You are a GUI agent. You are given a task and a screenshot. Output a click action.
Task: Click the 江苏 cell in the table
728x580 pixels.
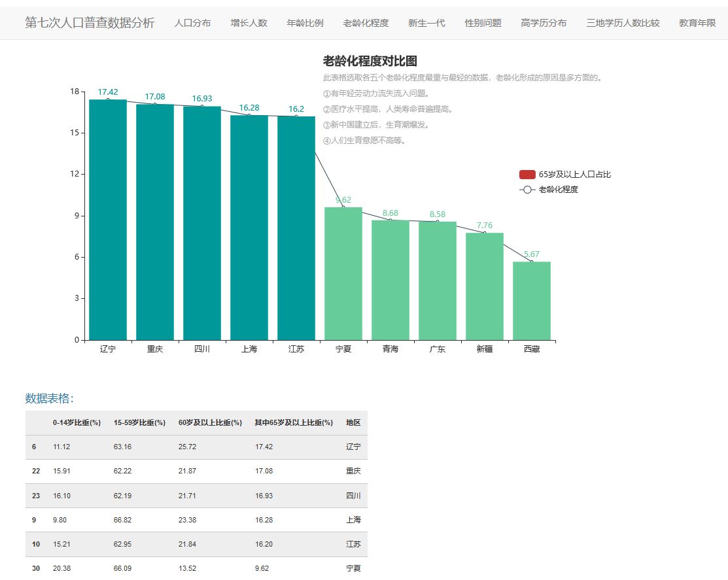click(353, 544)
